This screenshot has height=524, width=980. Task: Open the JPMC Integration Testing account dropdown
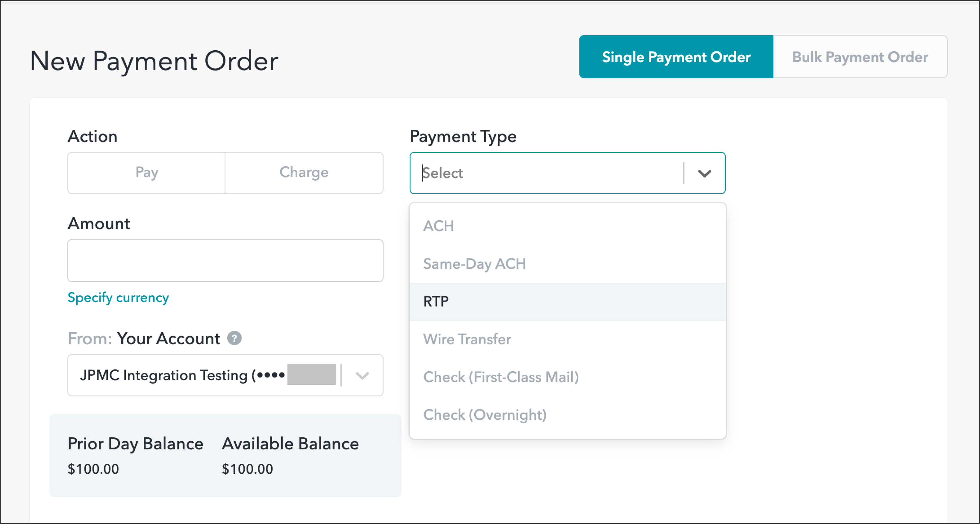205,376
